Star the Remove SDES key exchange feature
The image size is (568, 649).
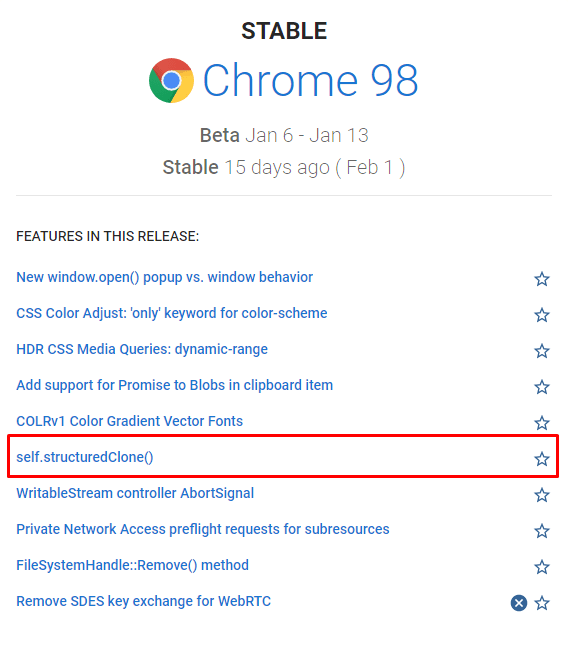tap(542, 603)
